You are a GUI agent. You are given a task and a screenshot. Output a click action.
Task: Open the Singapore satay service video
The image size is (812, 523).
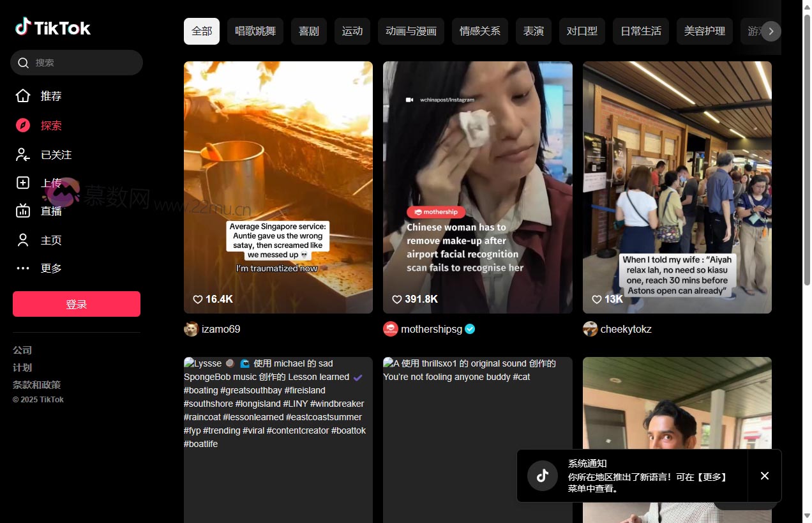pos(278,187)
